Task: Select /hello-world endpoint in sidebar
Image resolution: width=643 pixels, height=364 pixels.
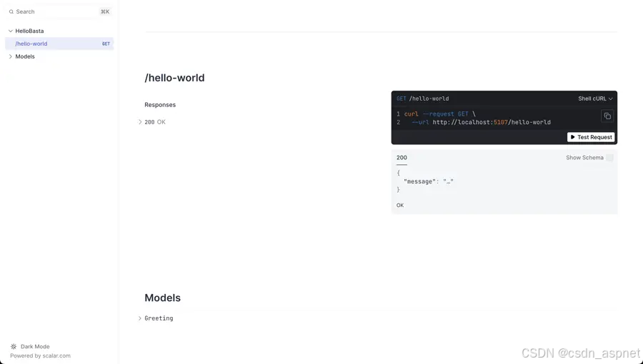Action: tap(59, 44)
